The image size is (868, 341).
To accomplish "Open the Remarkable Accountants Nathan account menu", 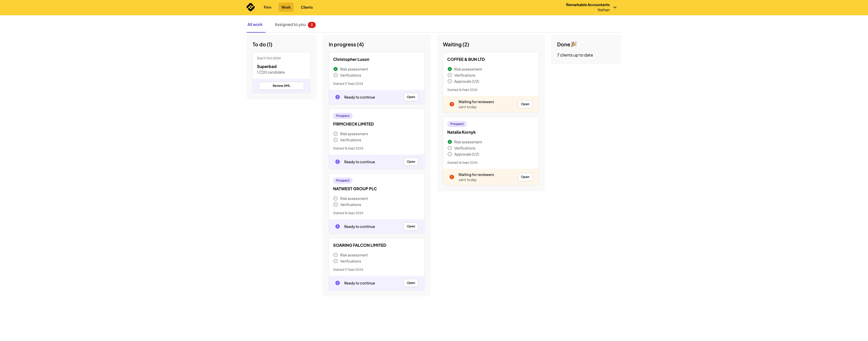I will pyautogui.click(x=588, y=7).
